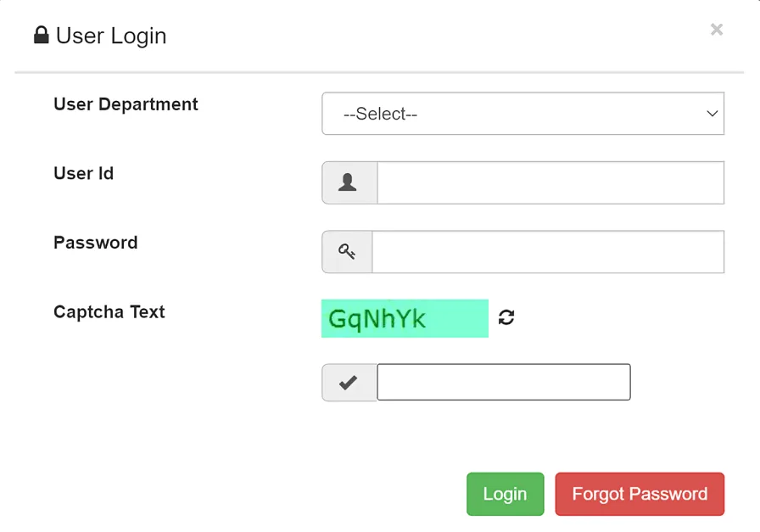The height and width of the screenshot is (532, 760).
Task: Click the padlock icon beside User Login
Action: [41, 35]
